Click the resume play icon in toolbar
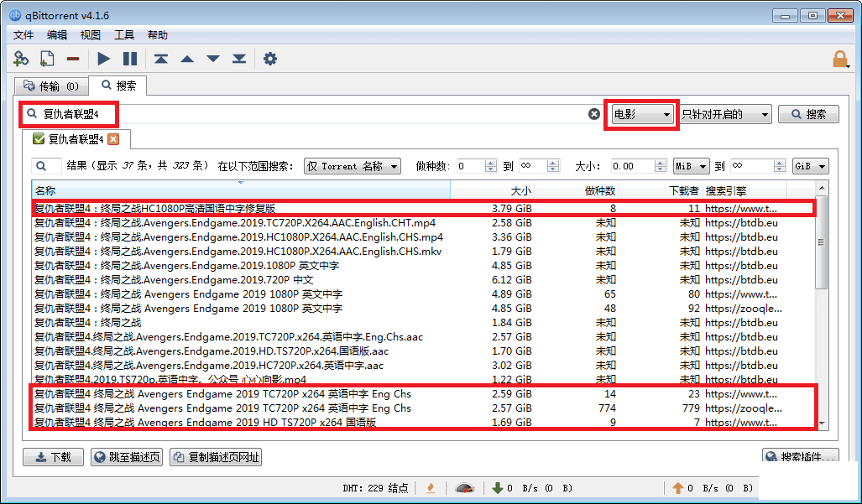Screen dimensions: 862x504 (x=103, y=59)
